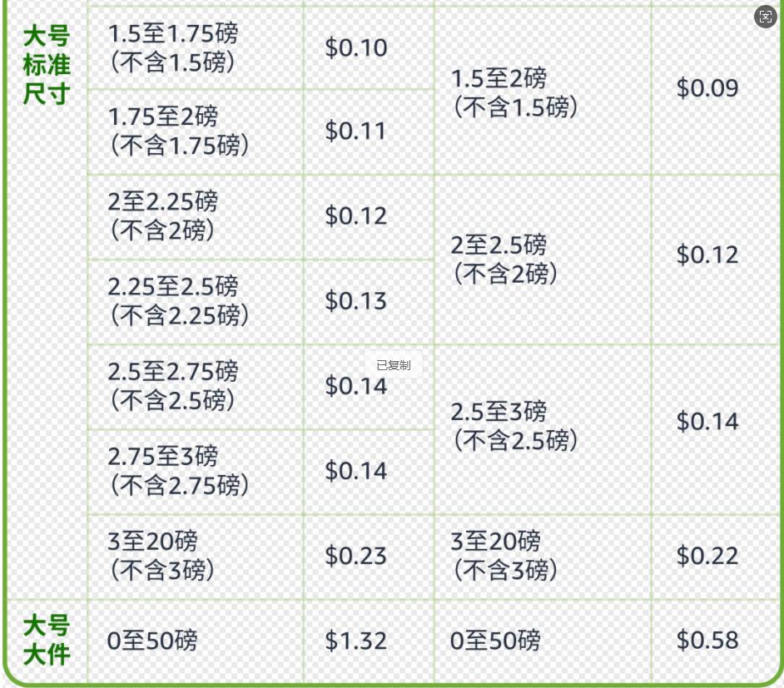Image resolution: width=784 pixels, height=688 pixels.
Task: Click the $0.13 fee cell
Action: (x=369, y=302)
